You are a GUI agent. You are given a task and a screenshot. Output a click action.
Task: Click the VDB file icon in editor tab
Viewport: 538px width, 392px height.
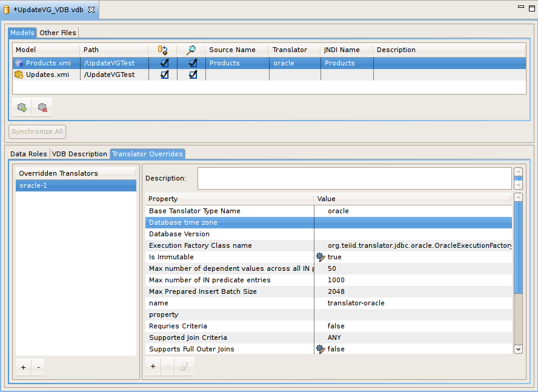click(6, 10)
